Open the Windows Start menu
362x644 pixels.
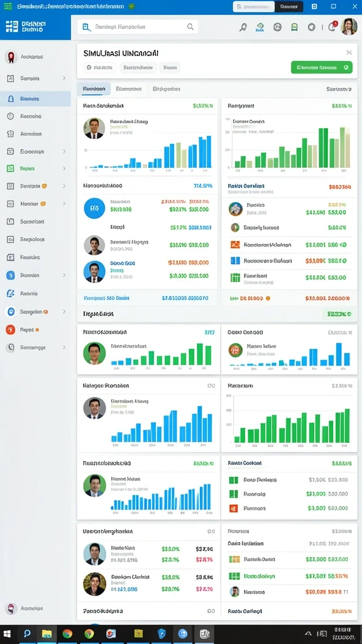click(8, 634)
